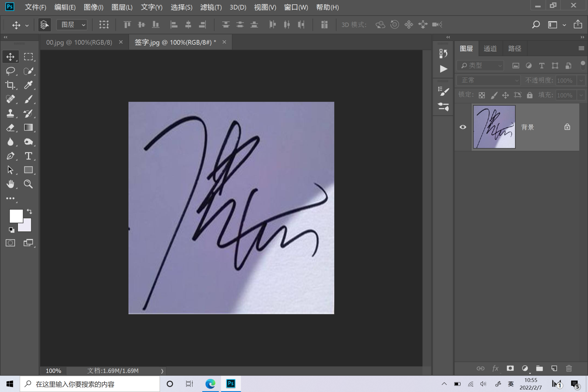588x392 pixels.
Task: Open the 填充 fill dropdown arrow
Action: coord(581,95)
